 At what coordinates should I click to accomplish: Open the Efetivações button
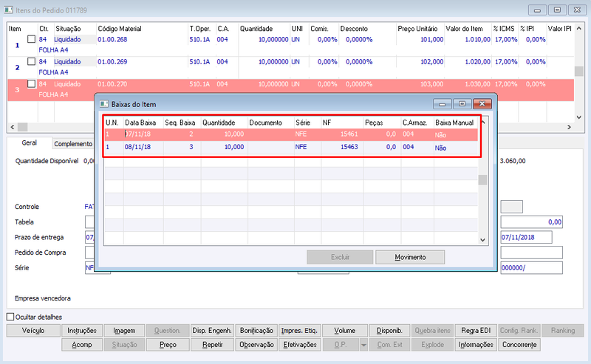(x=300, y=345)
